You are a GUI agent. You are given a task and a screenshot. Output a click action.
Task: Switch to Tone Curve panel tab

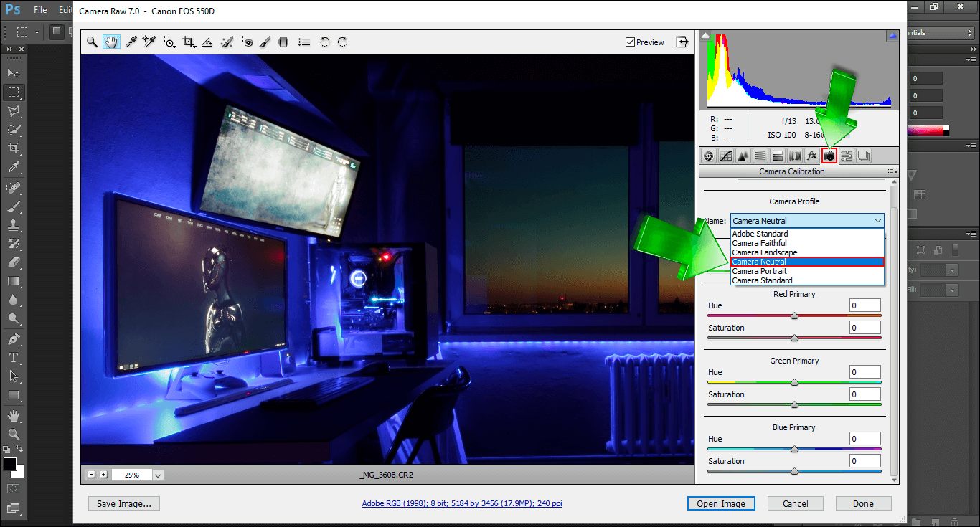[x=726, y=156]
